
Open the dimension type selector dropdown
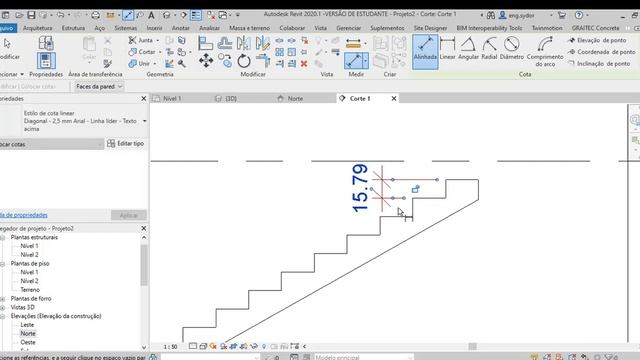pyautogui.click(x=144, y=121)
